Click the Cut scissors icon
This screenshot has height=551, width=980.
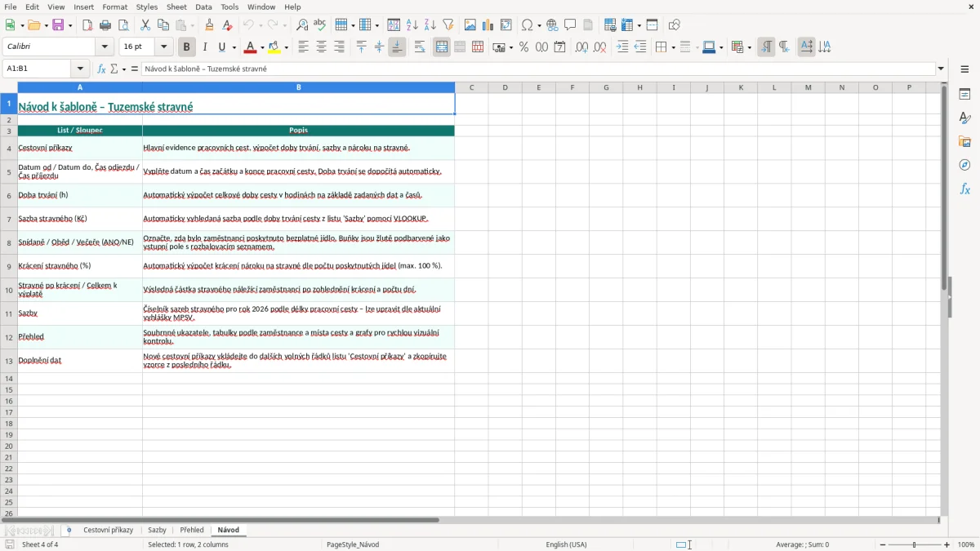[x=145, y=25]
